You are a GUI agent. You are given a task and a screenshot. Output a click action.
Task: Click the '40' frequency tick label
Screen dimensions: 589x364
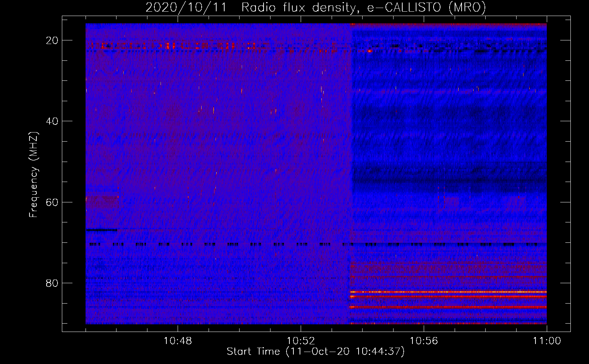[52, 121]
